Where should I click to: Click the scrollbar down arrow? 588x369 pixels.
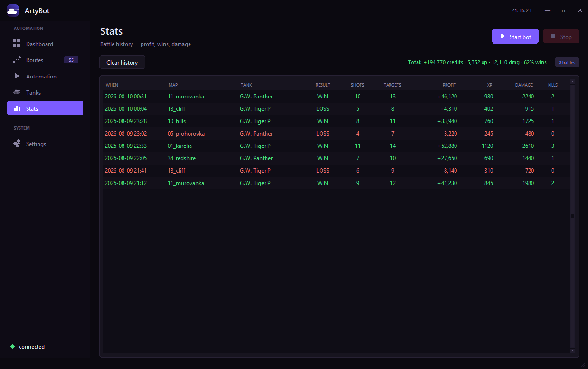[x=572, y=350]
